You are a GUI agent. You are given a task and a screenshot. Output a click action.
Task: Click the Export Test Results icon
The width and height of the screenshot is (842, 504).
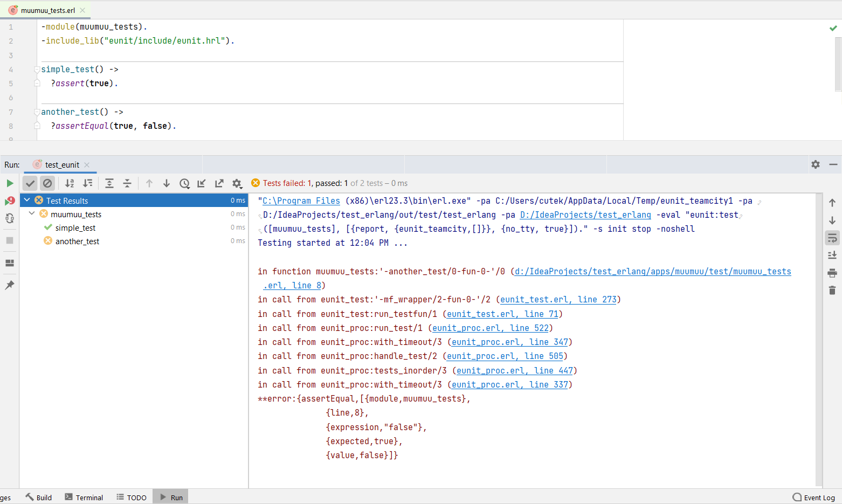219,183
